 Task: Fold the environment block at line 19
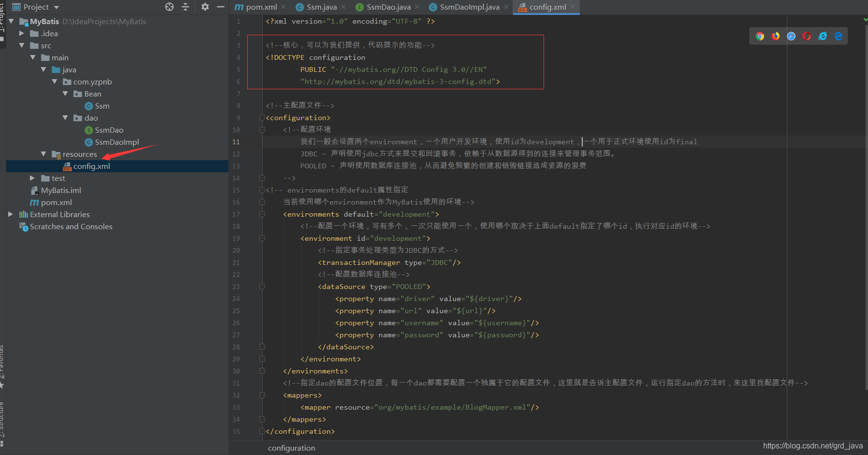pyautogui.click(x=262, y=238)
